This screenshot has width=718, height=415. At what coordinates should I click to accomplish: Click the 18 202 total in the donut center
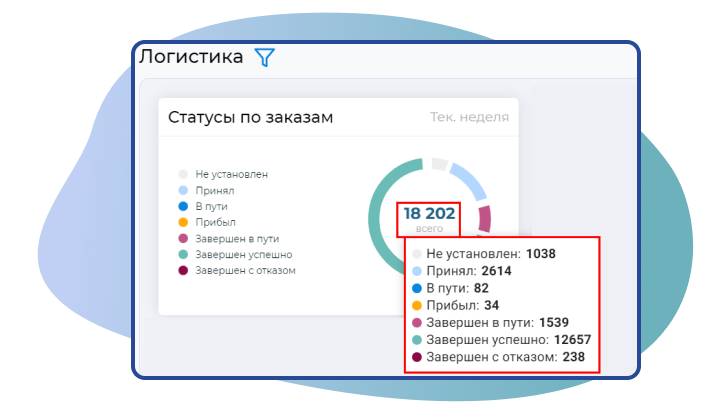[x=429, y=214]
